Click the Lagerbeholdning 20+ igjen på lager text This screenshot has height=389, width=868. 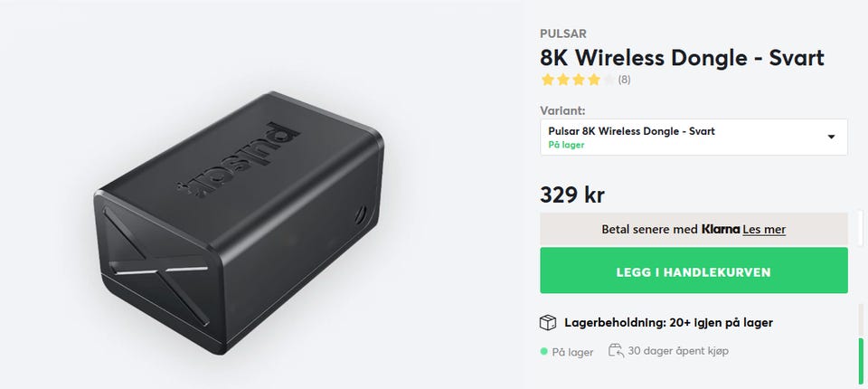pos(669,322)
